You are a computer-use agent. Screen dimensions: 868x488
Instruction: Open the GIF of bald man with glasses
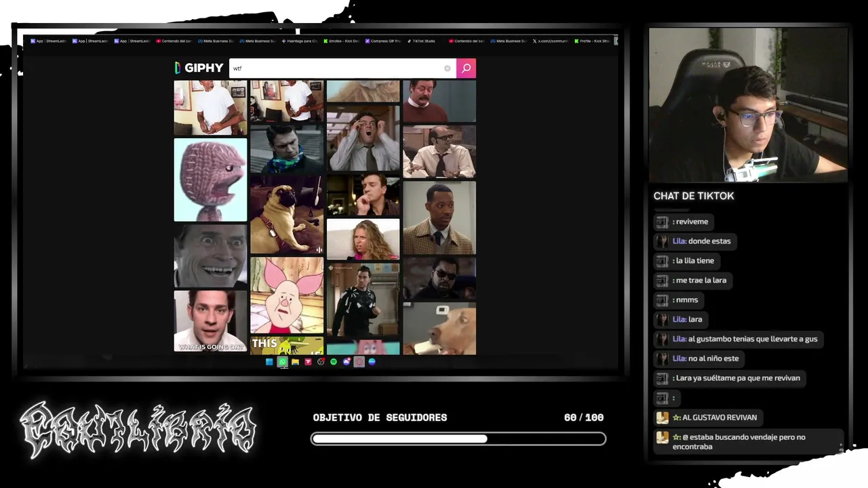[439, 152]
